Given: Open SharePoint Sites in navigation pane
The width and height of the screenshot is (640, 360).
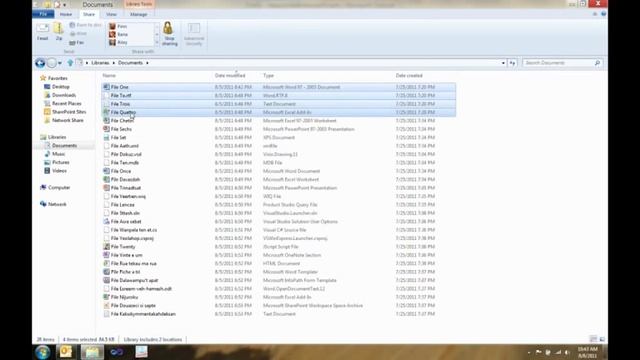Looking at the screenshot, I should pos(69,112).
